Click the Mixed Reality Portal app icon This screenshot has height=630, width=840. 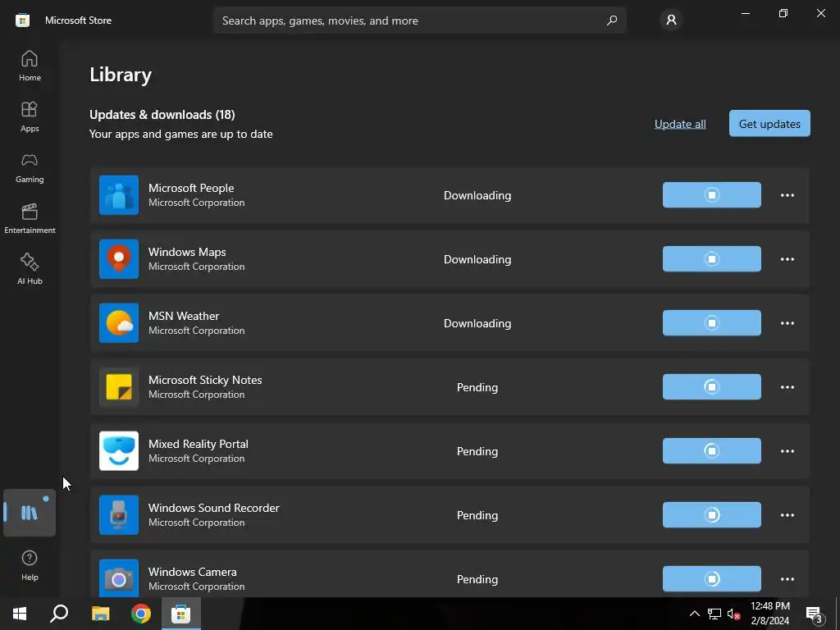coord(119,451)
